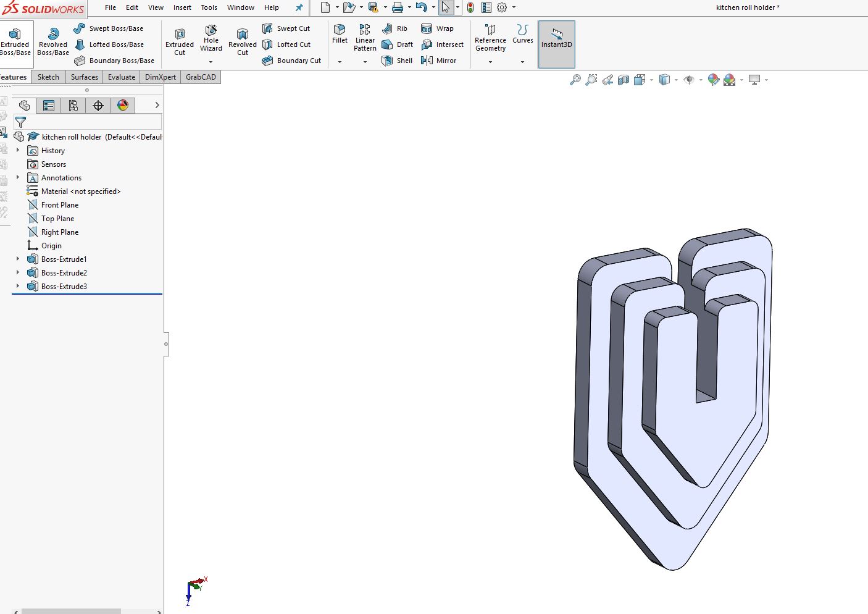Click the feature tree filter field
This screenshot has width=868, height=614.
pos(87,122)
